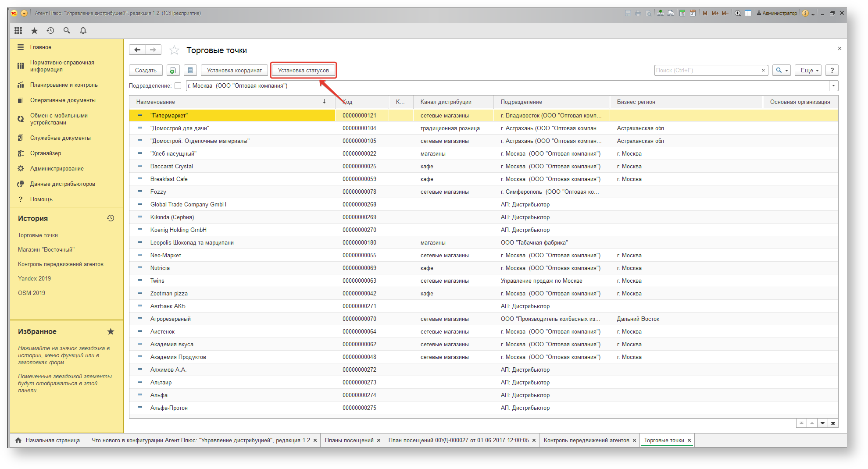Open dropdown arrow next to info icon
This screenshot has width=868, height=469.
click(x=813, y=14)
